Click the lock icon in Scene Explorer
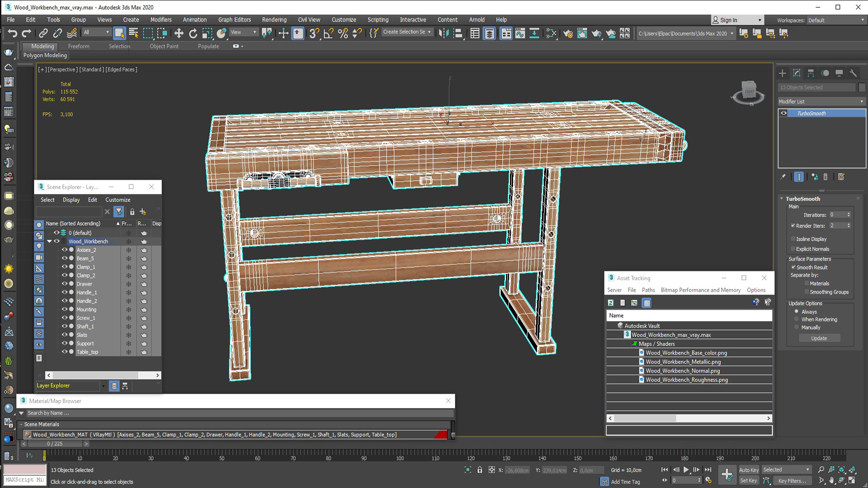 coord(132,211)
